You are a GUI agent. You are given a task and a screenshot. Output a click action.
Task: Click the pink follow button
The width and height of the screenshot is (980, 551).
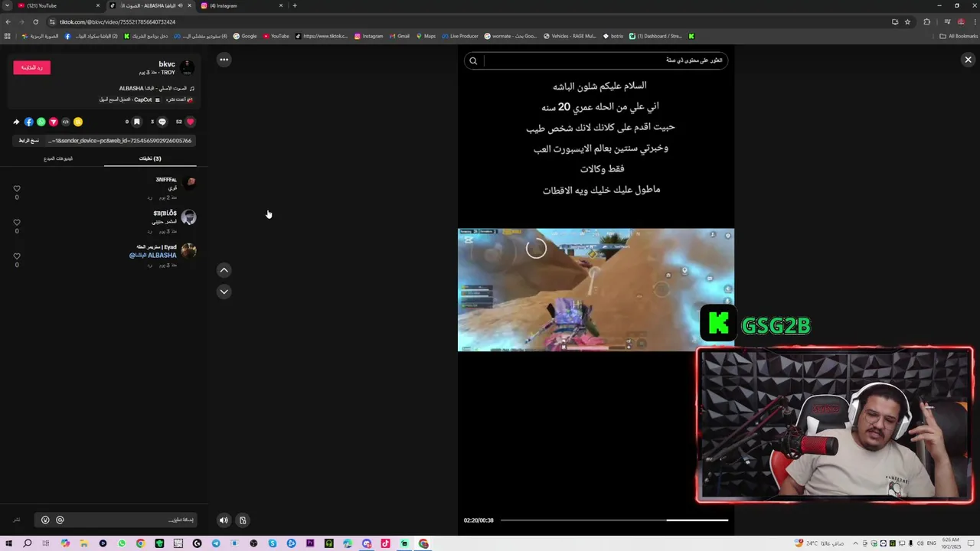(x=31, y=67)
